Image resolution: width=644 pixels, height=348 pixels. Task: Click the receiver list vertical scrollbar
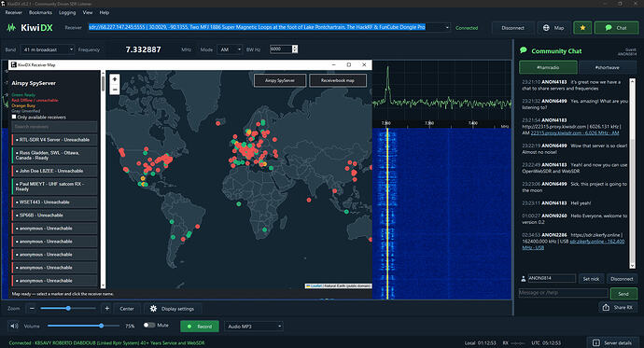tap(103, 179)
